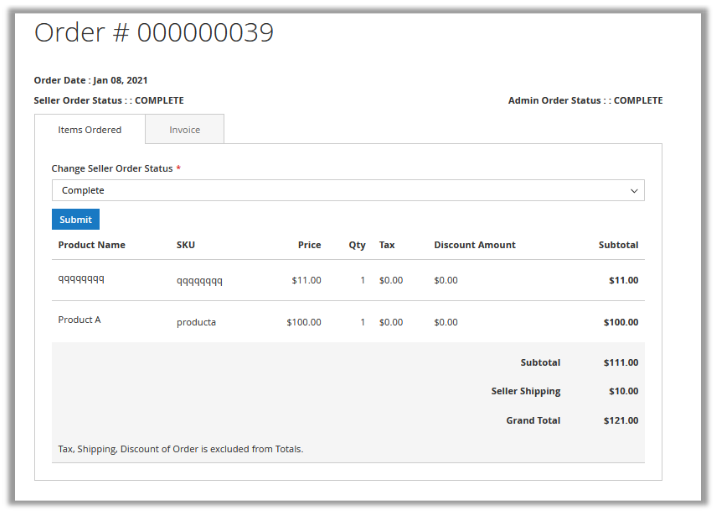Click the qqqqqqqq SKU cell
This screenshot has height=514, width=727.
199,280
